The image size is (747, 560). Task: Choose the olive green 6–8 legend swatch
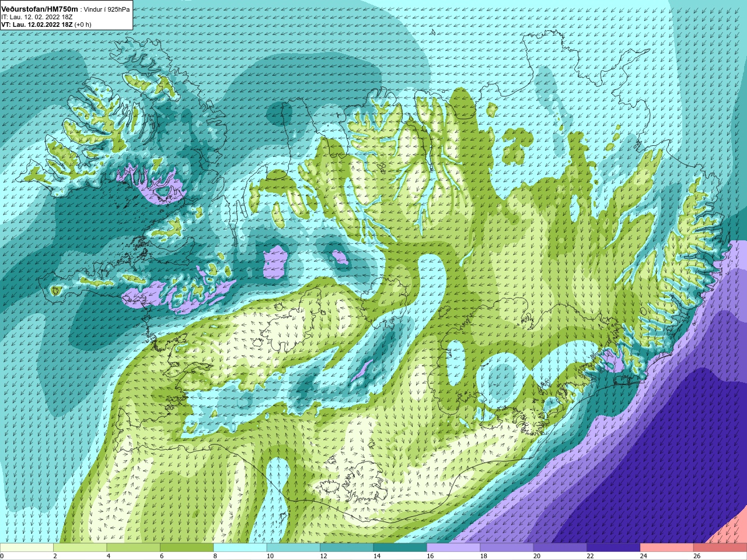point(187,548)
